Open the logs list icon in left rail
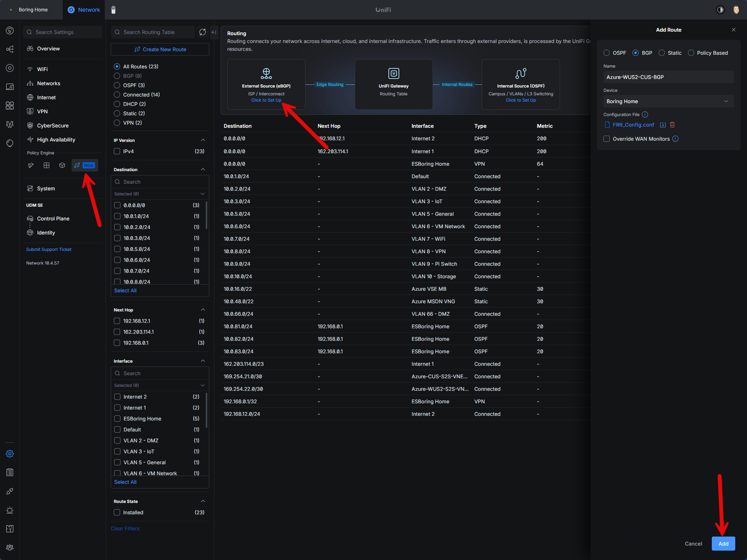747x560 pixels. (x=10, y=472)
